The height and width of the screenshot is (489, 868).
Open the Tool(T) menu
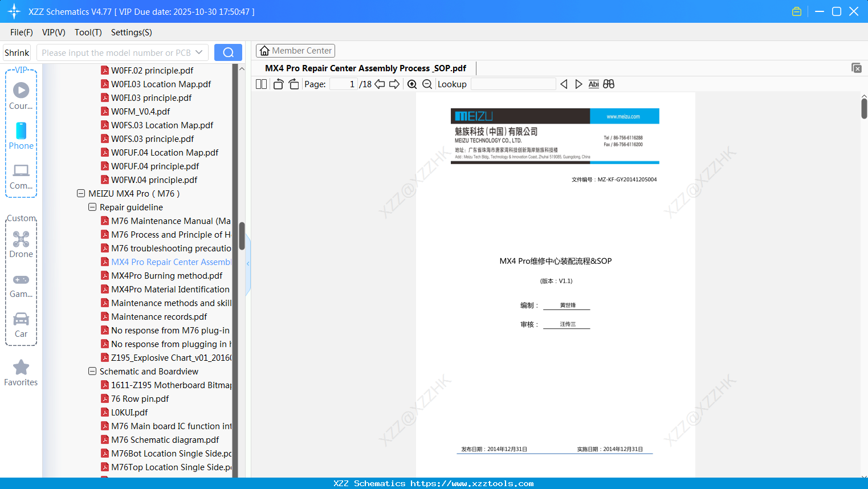(88, 32)
